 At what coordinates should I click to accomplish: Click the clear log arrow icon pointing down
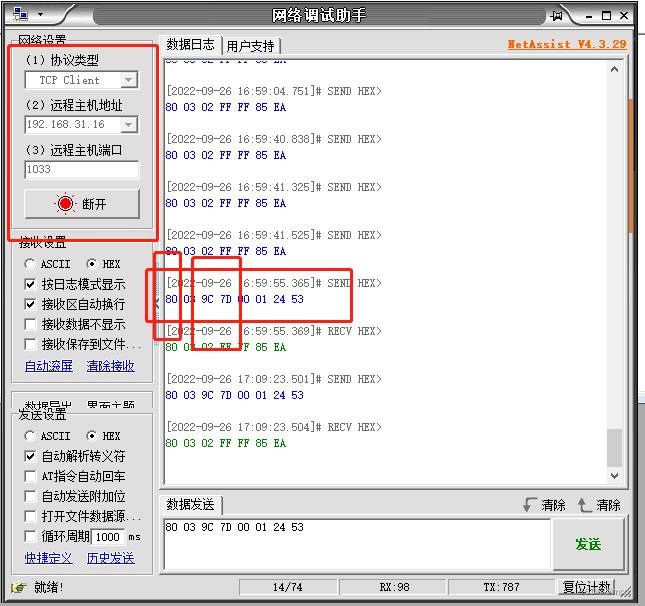529,505
